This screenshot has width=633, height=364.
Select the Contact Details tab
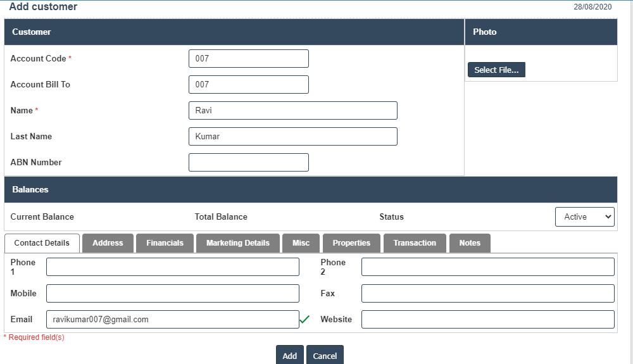pos(42,243)
